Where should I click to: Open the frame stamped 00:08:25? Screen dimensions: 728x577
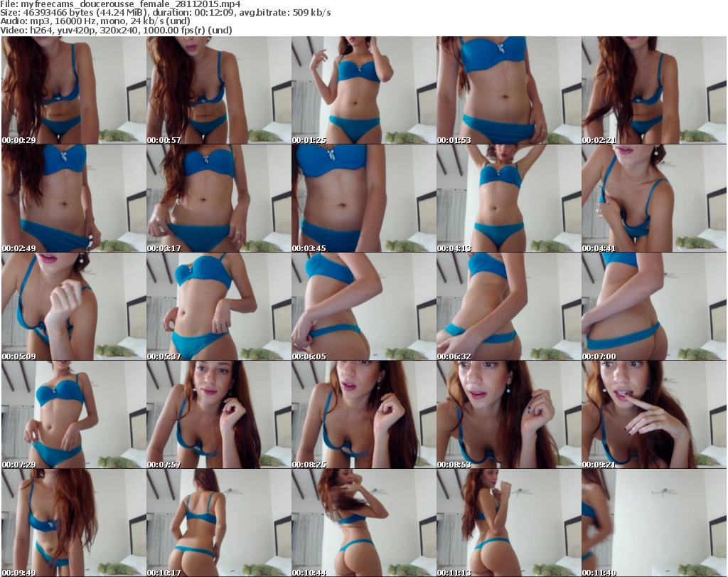363,415
